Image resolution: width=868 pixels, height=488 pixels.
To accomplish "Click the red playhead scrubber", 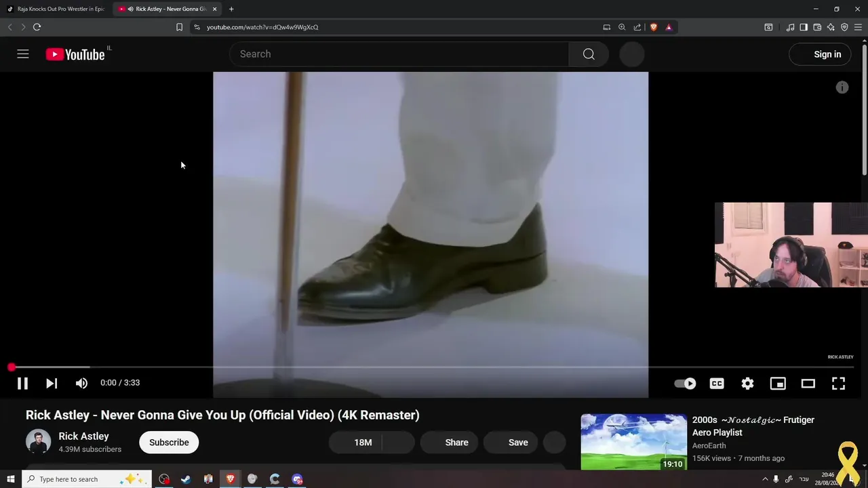I will pyautogui.click(x=12, y=367).
